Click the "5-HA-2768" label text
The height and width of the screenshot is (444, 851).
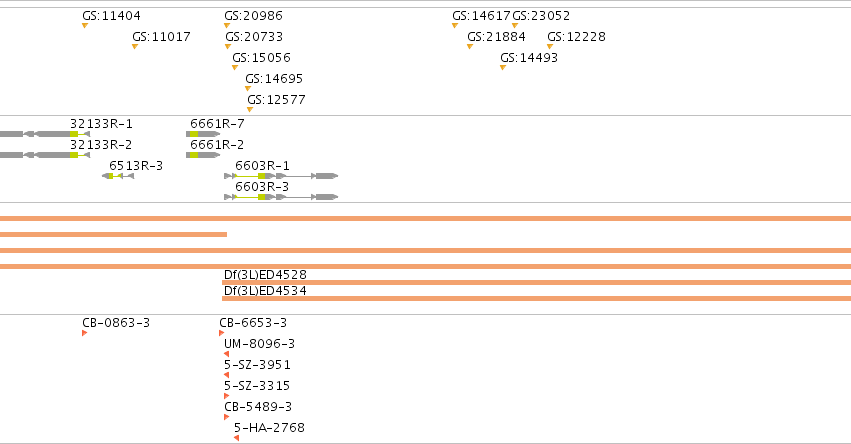pos(269,428)
